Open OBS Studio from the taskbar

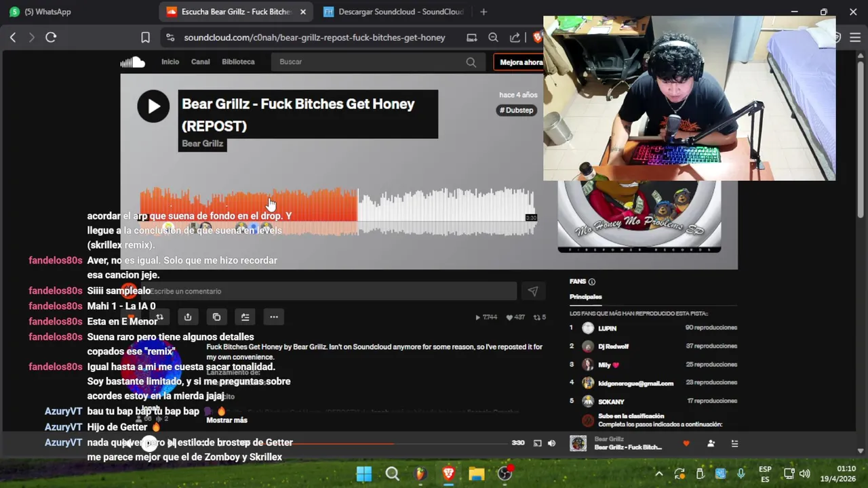pyautogui.click(x=505, y=474)
